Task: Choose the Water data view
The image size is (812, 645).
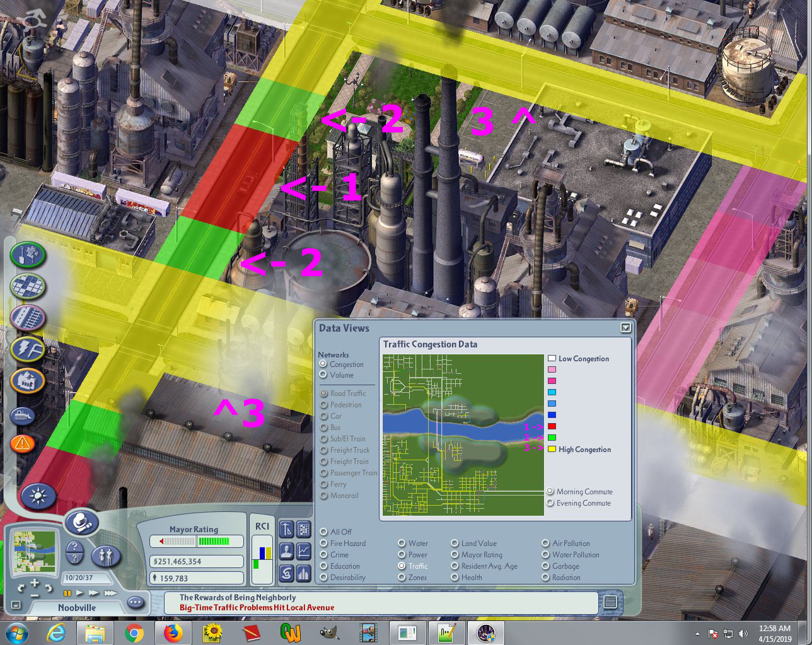Action: coord(402,543)
